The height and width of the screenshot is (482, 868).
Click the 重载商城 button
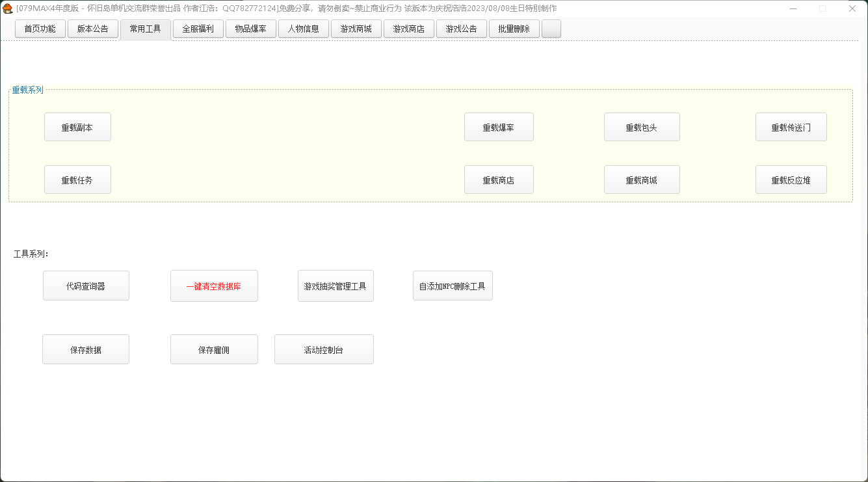tap(641, 180)
